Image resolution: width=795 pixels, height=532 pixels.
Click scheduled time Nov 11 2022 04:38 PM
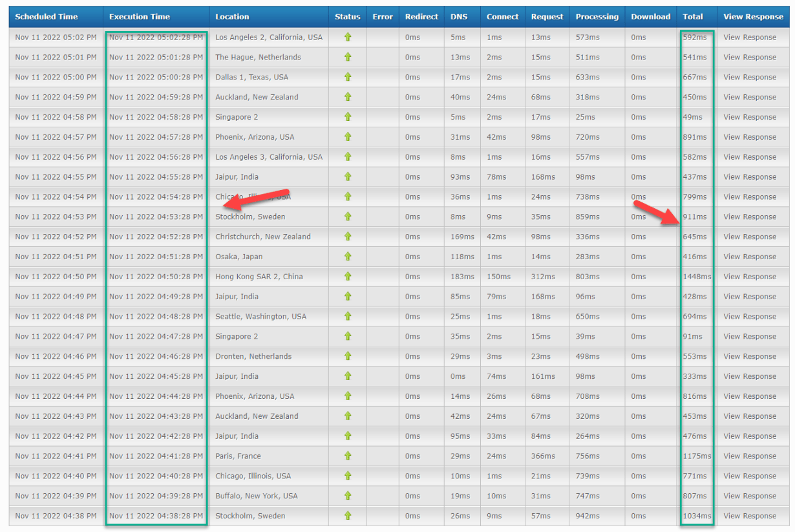pyautogui.click(x=56, y=516)
